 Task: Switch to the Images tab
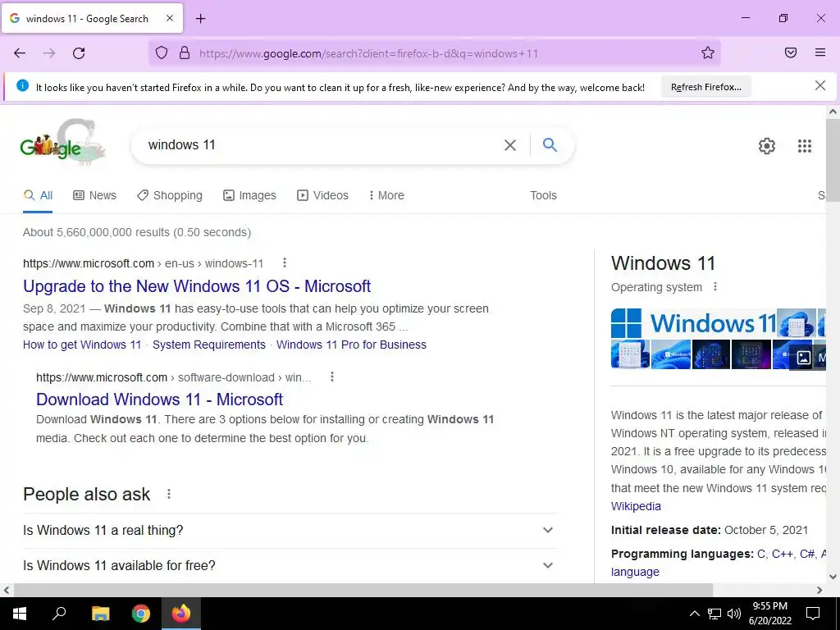(249, 195)
